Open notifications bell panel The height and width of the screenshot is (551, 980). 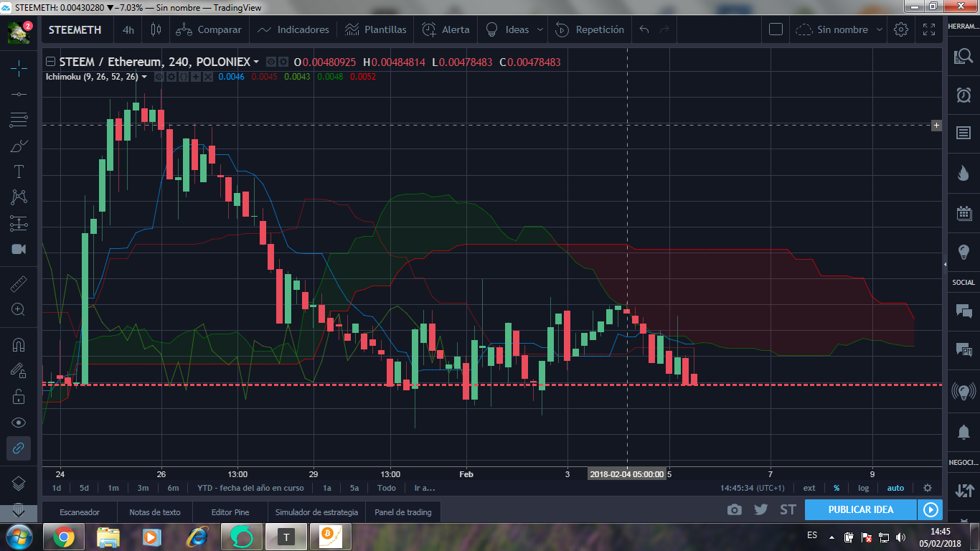(x=963, y=432)
